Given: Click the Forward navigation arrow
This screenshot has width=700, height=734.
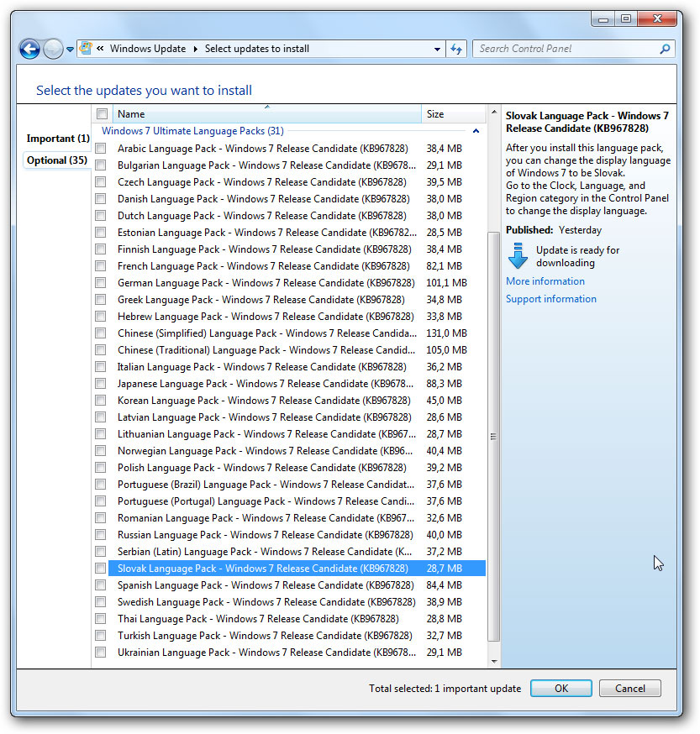Looking at the screenshot, I should point(53,49).
